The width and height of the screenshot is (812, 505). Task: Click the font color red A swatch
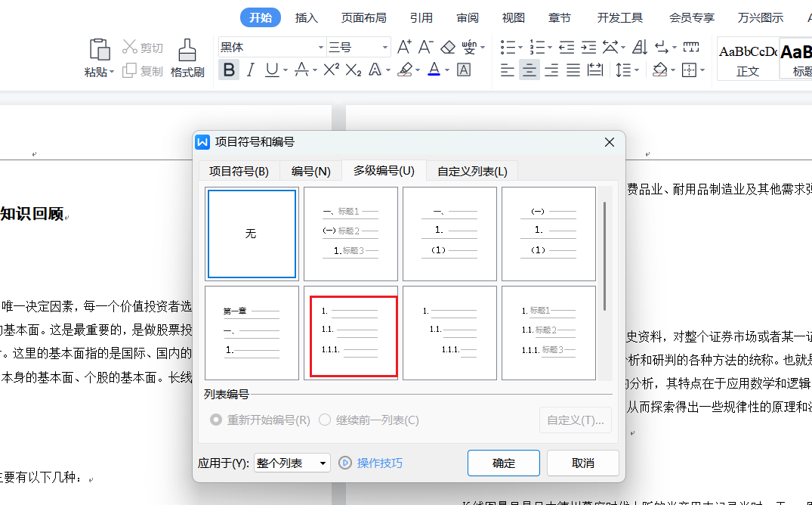point(434,70)
